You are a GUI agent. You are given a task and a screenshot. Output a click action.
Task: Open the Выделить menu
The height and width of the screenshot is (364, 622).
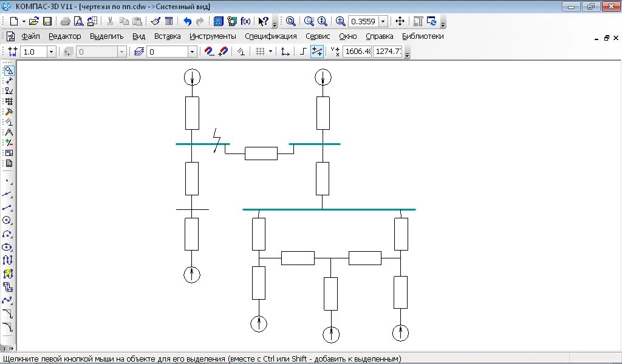pos(106,36)
